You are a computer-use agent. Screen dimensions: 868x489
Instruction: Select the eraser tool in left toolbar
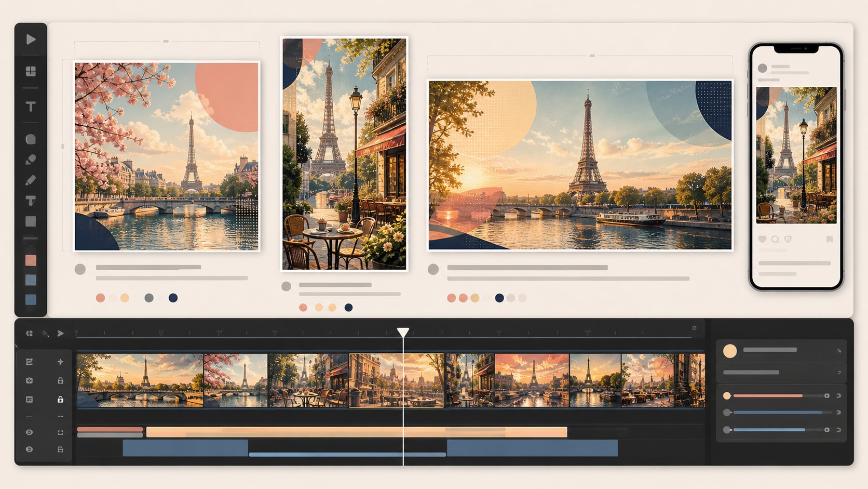(31, 160)
